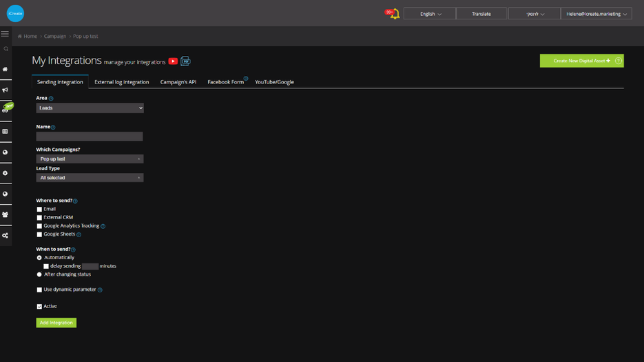
Task: Open the Which Campaigns dropdown
Action: pos(90,159)
